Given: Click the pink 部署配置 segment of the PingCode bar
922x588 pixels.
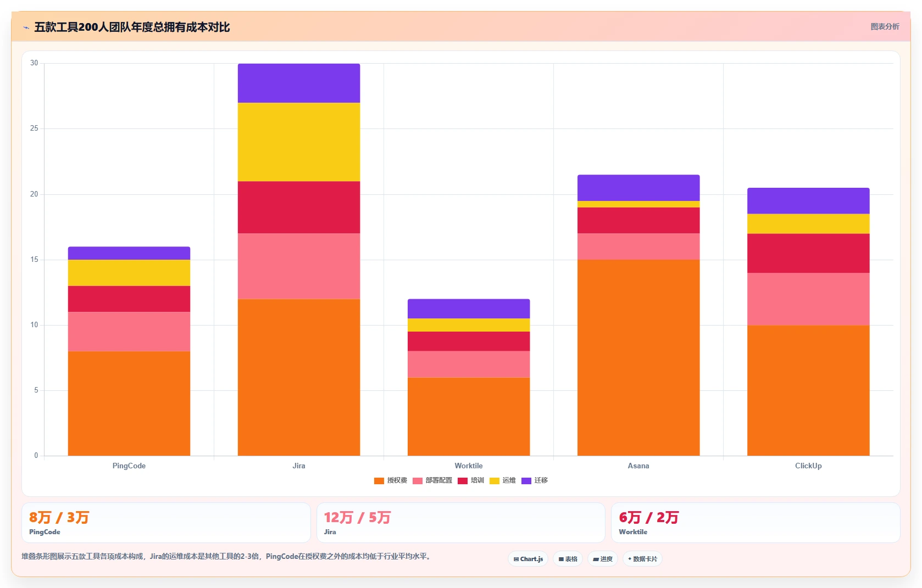Looking at the screenshot, I should click(129, 332).
